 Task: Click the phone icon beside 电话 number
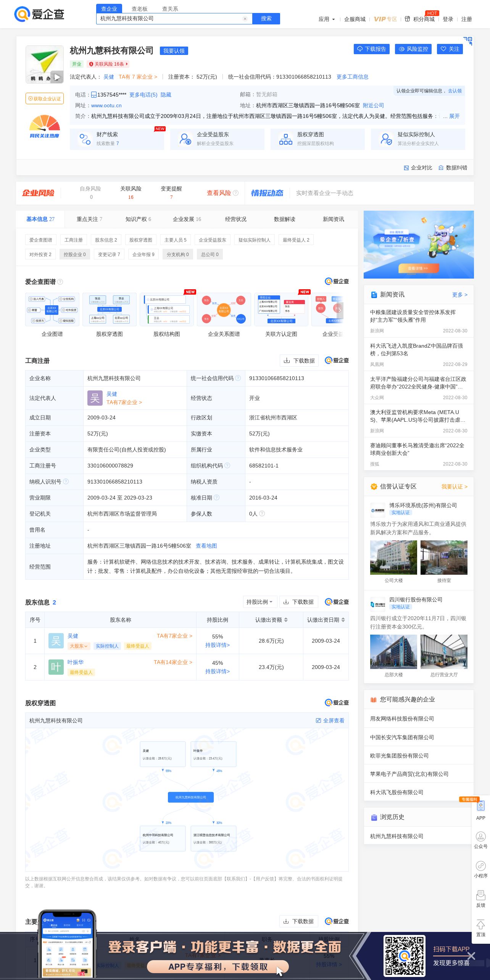93,95
